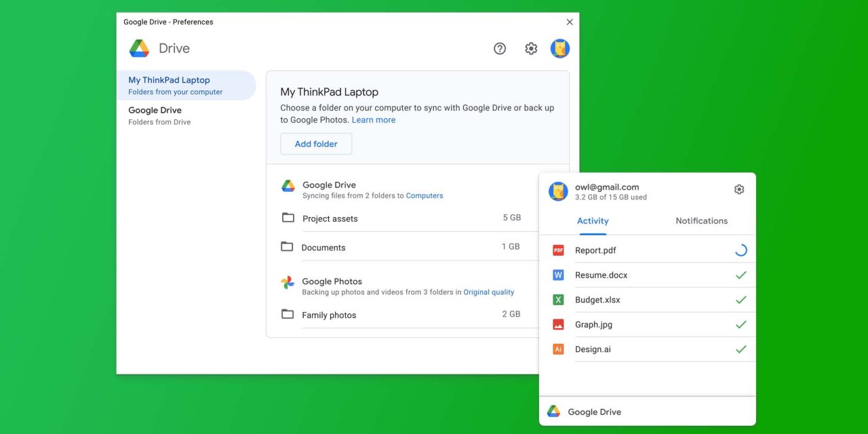Click the spinning upload progress indicator for Report.pdf
Viewport: 868px width, 434px height.
(741, 250)
